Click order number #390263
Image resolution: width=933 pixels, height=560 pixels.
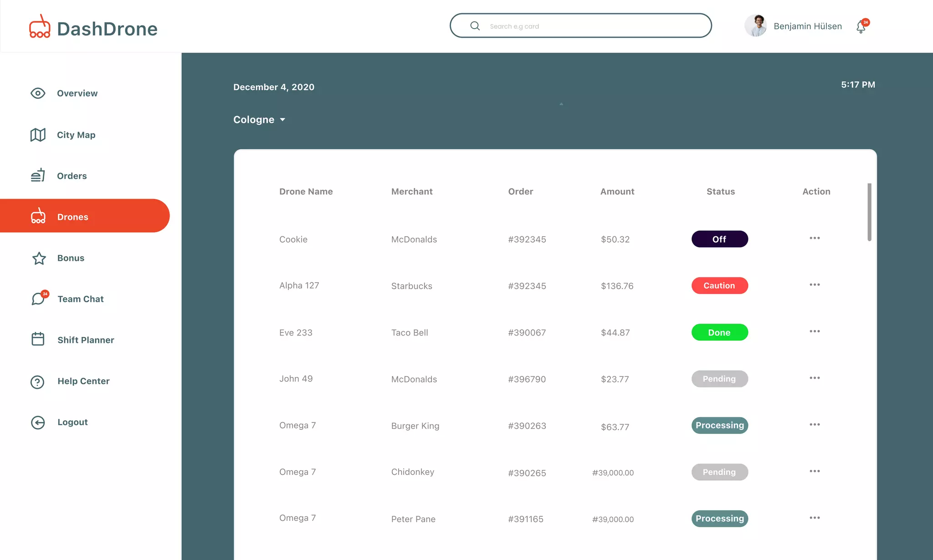[527, 426]
